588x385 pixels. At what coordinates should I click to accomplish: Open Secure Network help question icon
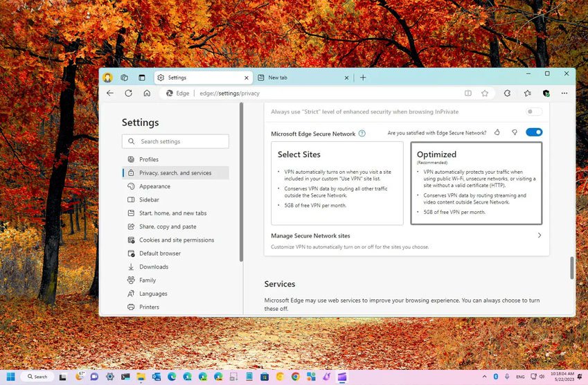click(x=362, y=134)
